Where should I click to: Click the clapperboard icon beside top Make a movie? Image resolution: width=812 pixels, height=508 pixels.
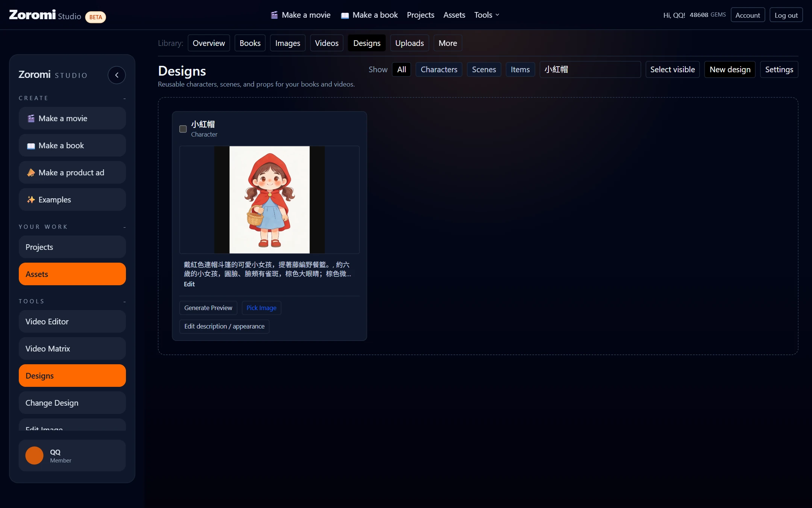(274, 15)
